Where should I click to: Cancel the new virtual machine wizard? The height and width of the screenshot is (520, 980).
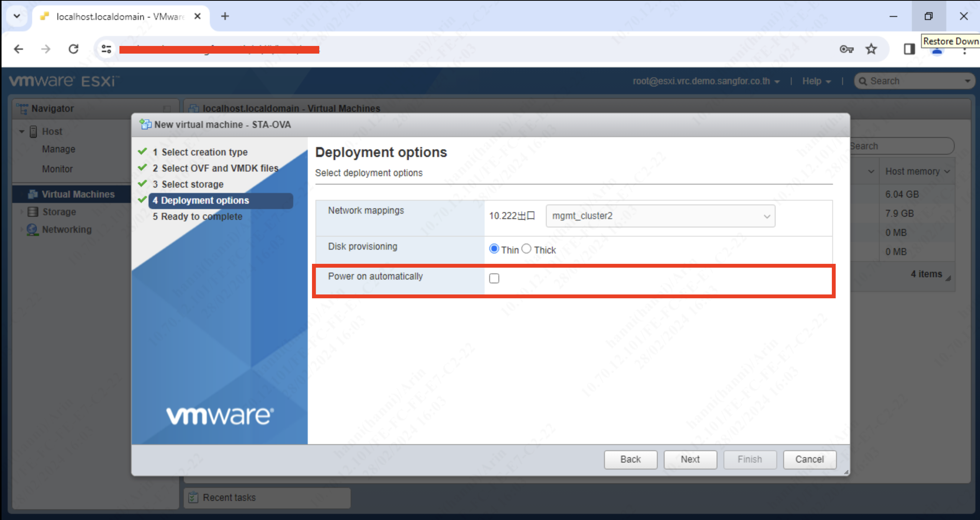(809, 459)
